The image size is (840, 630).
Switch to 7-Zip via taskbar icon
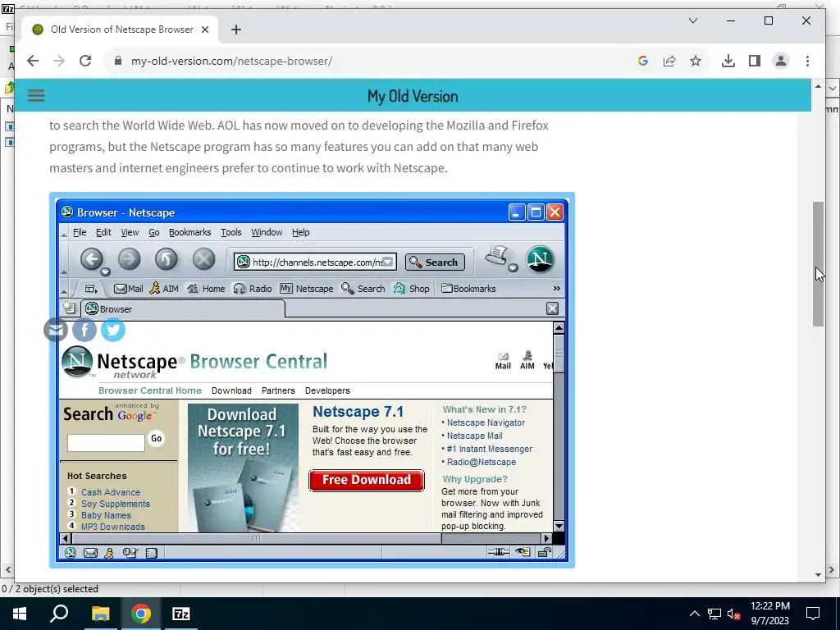[x=181, y=614]
